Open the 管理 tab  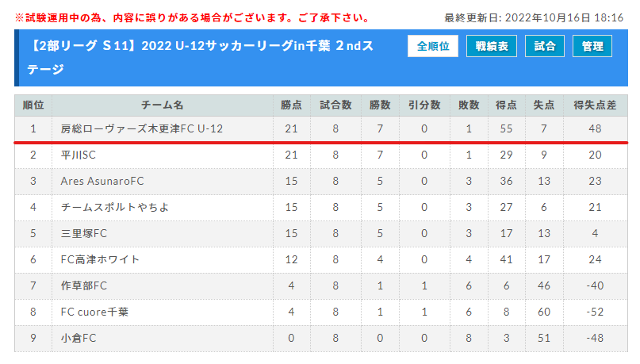(x=592, y=46)
